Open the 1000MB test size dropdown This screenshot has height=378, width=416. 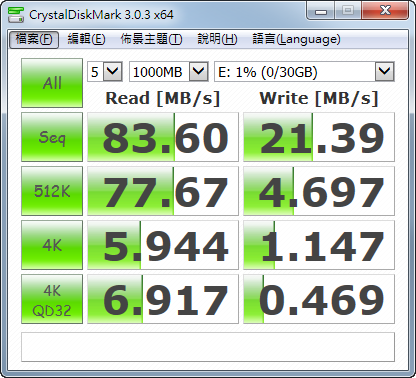[169, 71]
